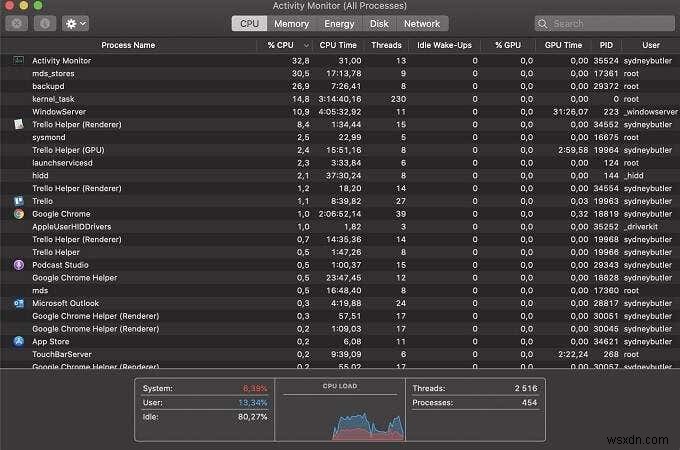Screen dimensions: 680x450
Task: Click the App Store icon
Action: pyautogui.click(x=19, y=341)
